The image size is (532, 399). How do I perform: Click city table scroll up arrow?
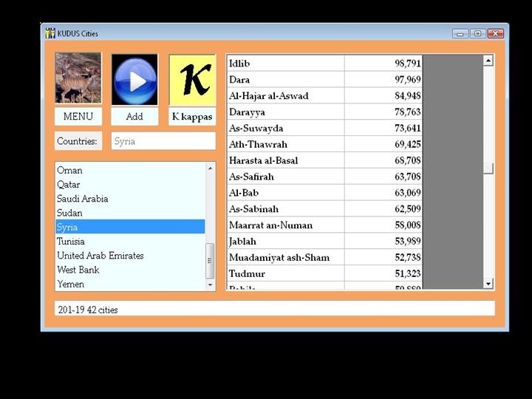[x=488, y=61]
